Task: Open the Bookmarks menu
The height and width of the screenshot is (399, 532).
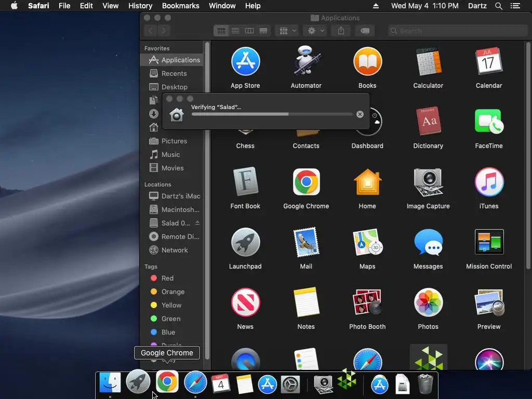Action: point(180,6)
